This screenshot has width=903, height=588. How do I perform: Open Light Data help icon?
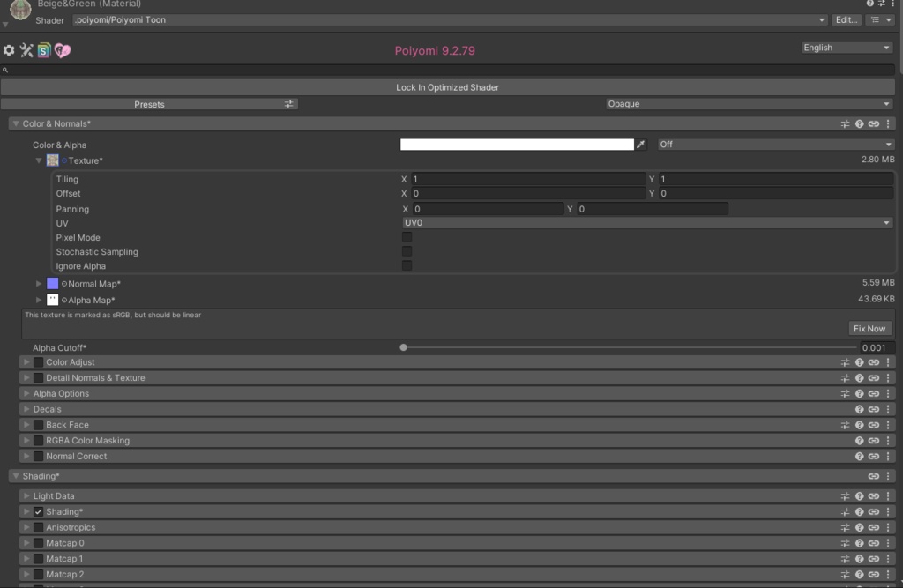[859, 495]
